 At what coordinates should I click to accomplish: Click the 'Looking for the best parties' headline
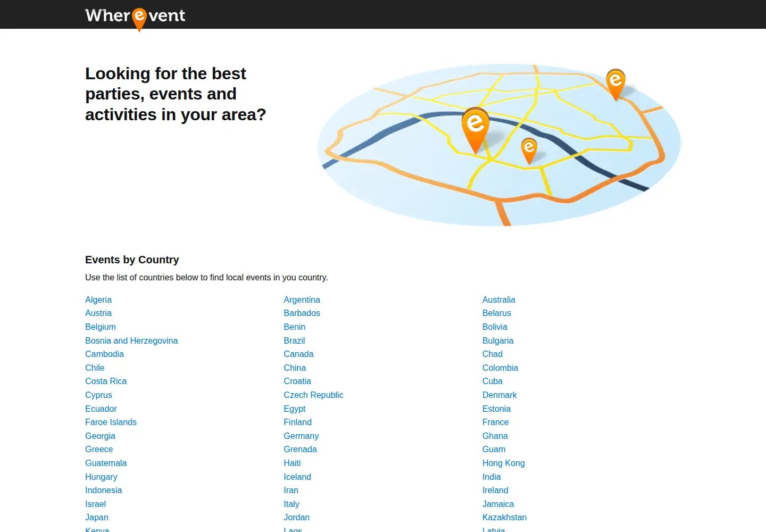(176, 94)
